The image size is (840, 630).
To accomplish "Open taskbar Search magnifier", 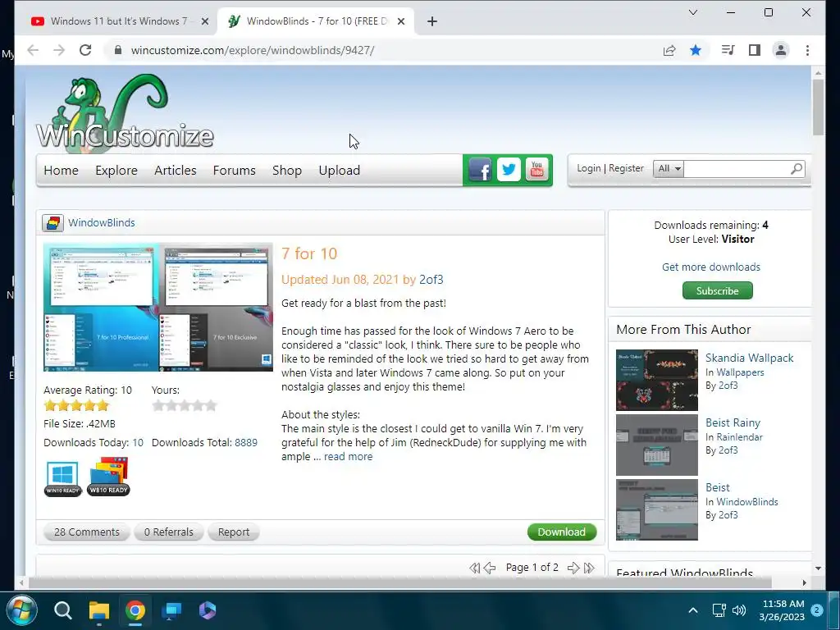I will tap(62, 610).
